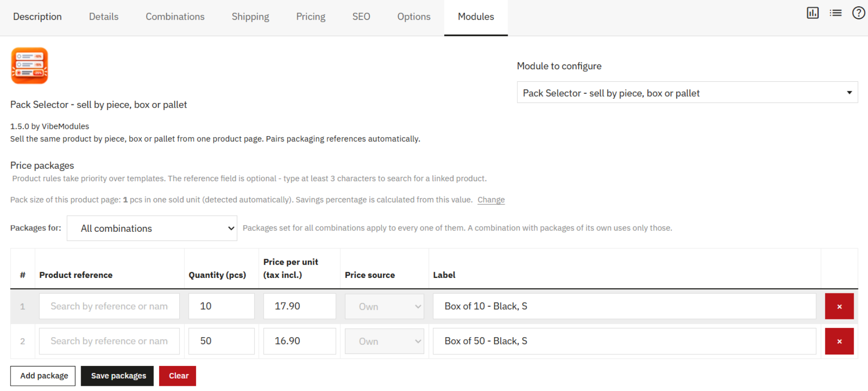Image resolution: width=868 pixels, height=391 pixels.
Task: Click the Quantity field showing 50
Action: [221, 341]
